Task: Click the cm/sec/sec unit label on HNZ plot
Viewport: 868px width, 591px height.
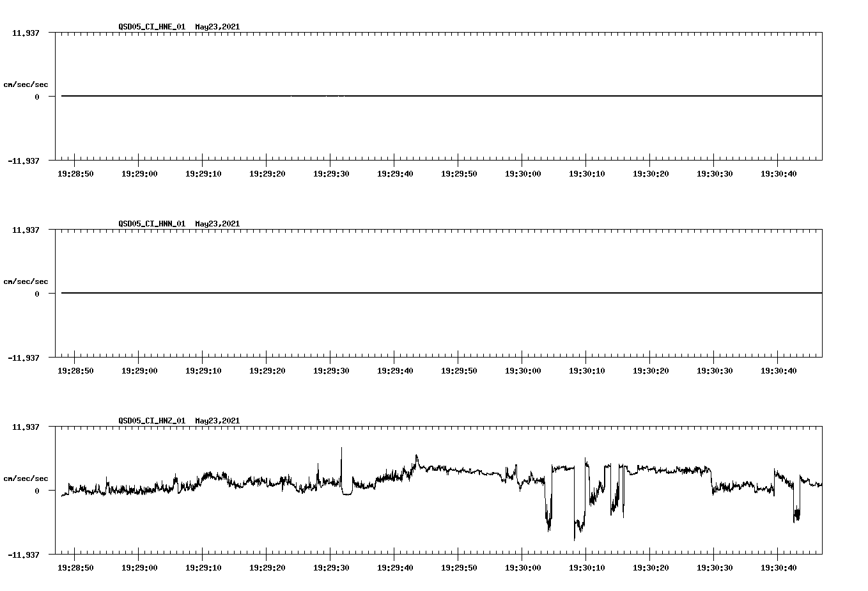Action: point(26,477)
